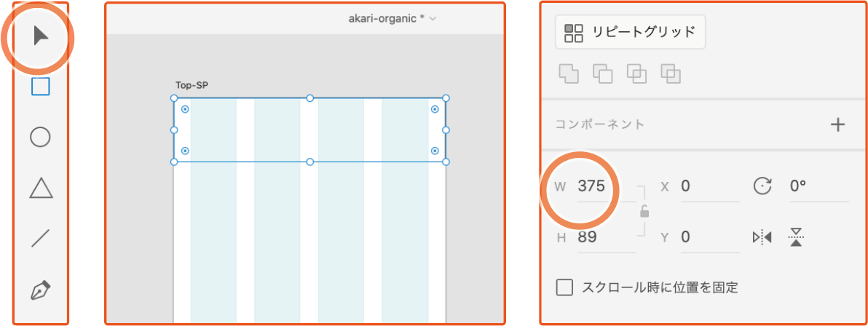This screenshot has width=868, height=326.
Task: Click the Top-SP artboard label
Action: click(x=192, y=86)
